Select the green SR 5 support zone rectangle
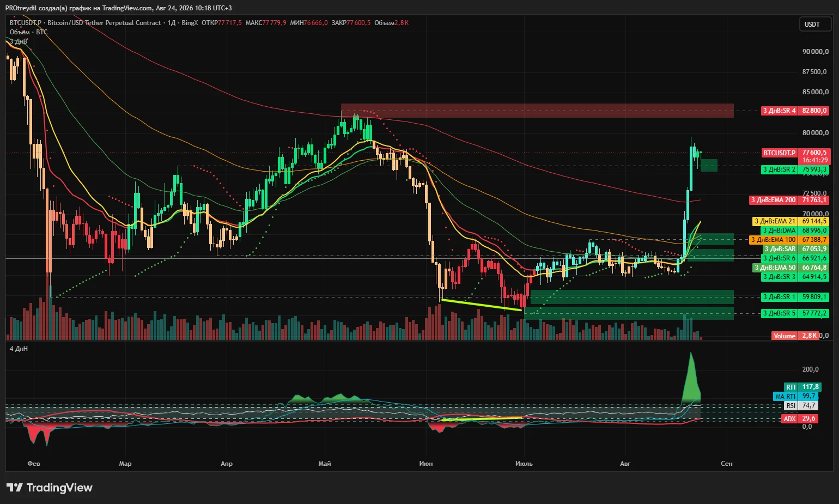 coord(629,313)
